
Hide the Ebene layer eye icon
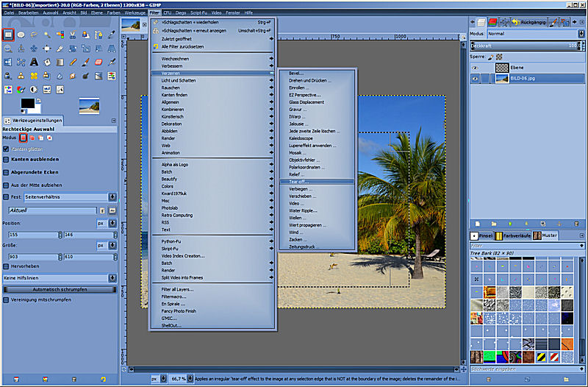[x=475, y=68]
